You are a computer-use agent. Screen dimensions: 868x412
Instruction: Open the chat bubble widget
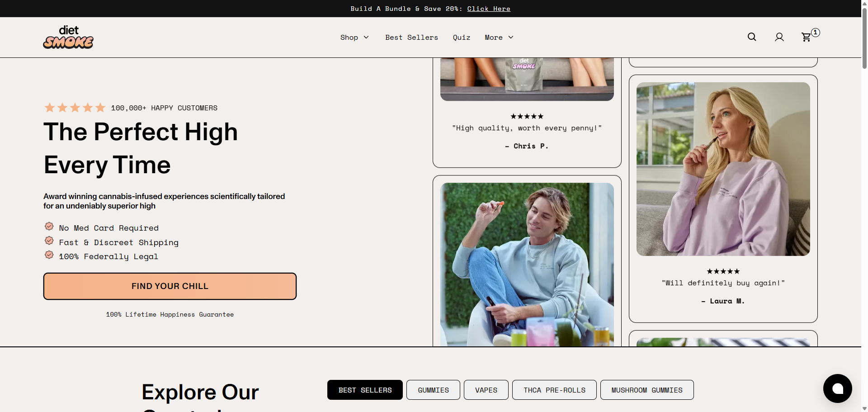coord(837,388)
